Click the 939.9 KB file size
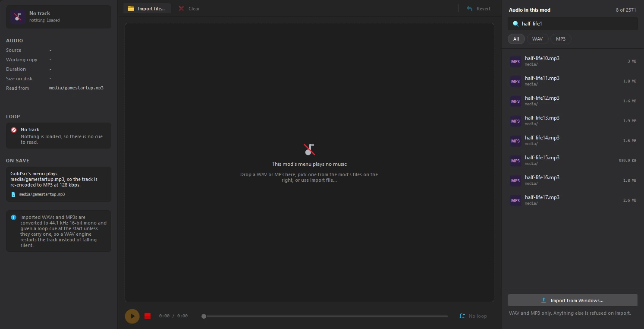The width and height of the screenshot is (644, 329). (x=628, y=161)
